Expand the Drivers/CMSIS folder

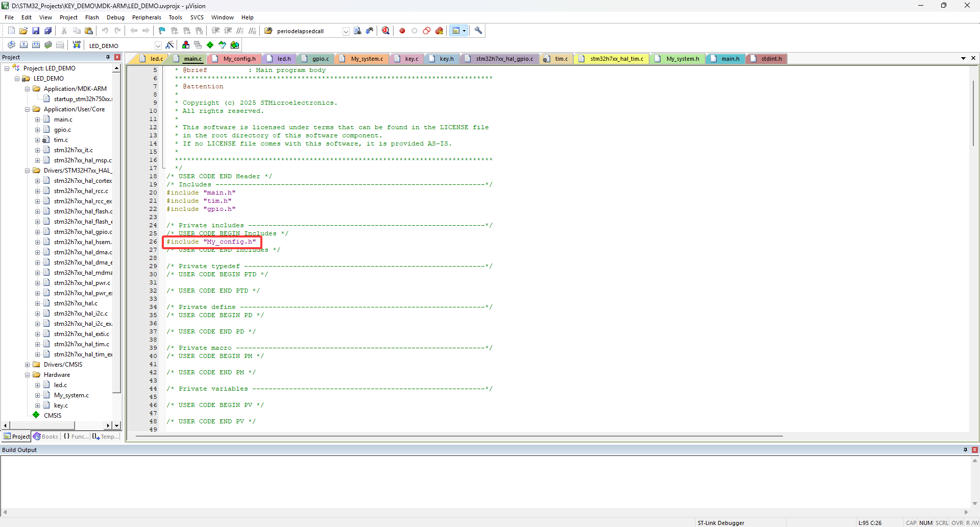point(28,364)
